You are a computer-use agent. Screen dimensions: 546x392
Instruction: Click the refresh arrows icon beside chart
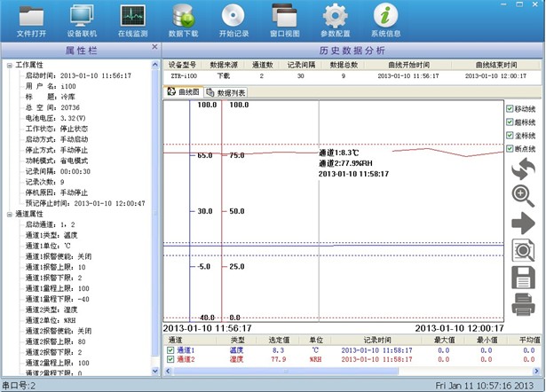click(x=523, y=169)
